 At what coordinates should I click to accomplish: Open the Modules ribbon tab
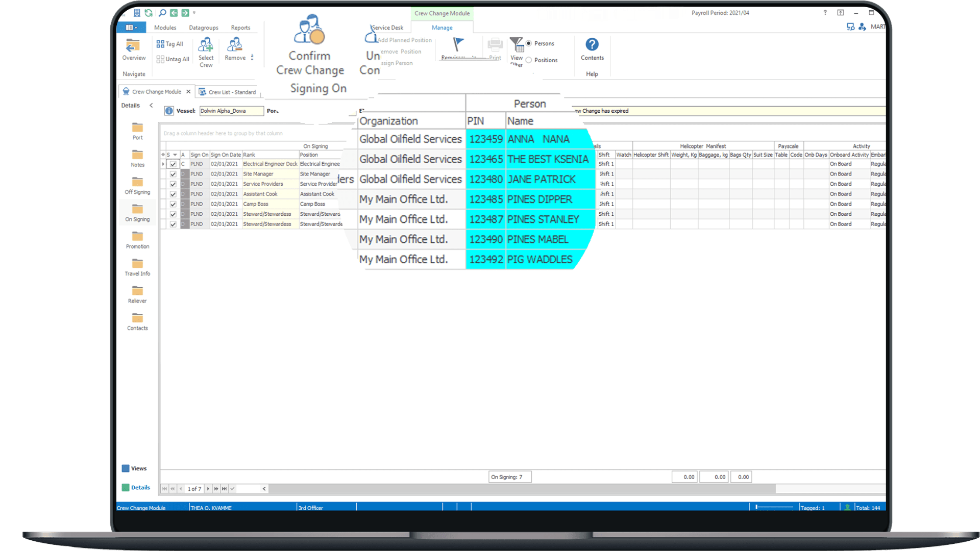click(x=165, y=28)
